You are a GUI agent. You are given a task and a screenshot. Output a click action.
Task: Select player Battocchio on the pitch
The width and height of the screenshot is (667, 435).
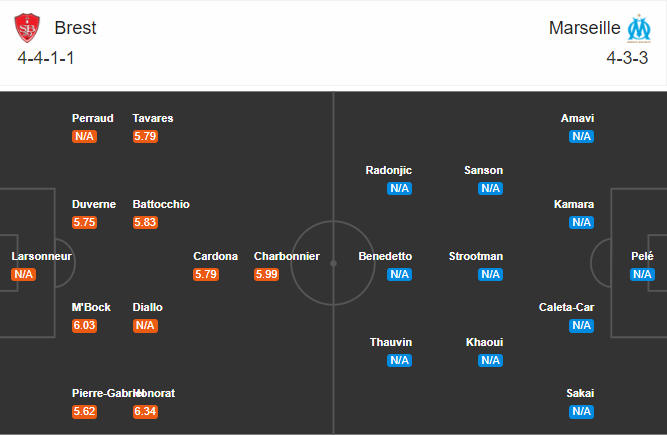(x=161, y=204)
